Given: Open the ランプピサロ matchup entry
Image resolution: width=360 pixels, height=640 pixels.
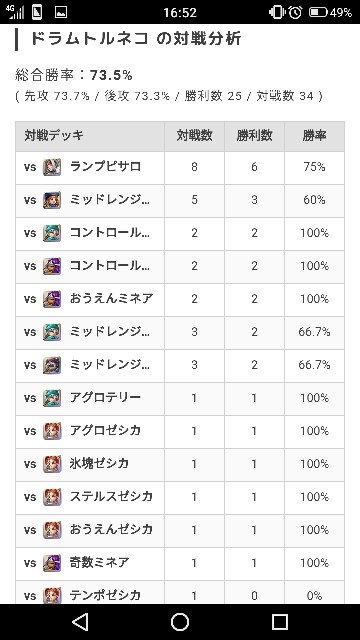Looking at the screenshot, I should pos(180,168).
